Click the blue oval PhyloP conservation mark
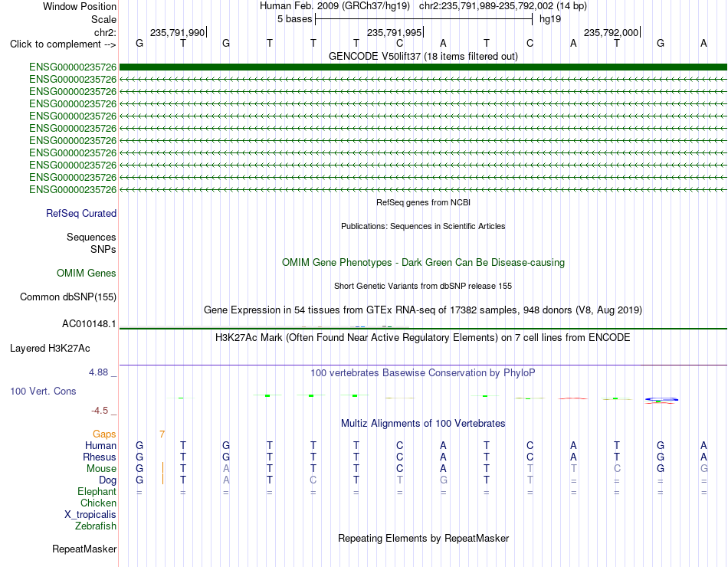 pyautogui.click(x=661, y=399)
